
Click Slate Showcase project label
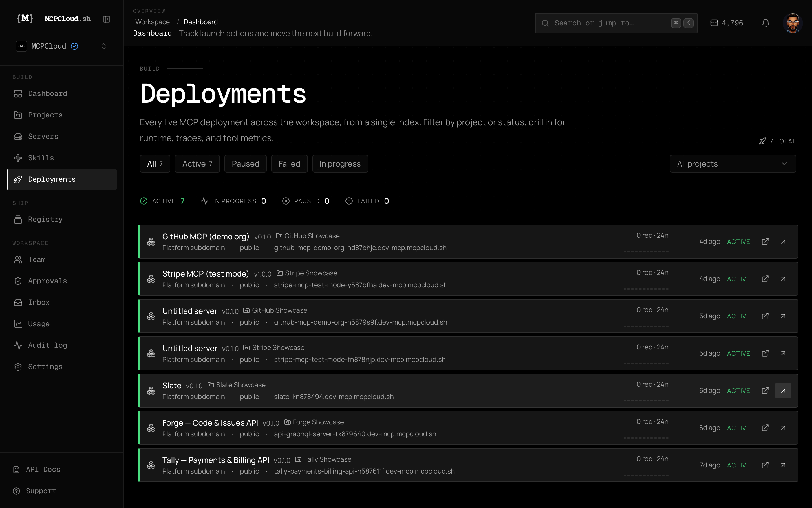(237, 385)
